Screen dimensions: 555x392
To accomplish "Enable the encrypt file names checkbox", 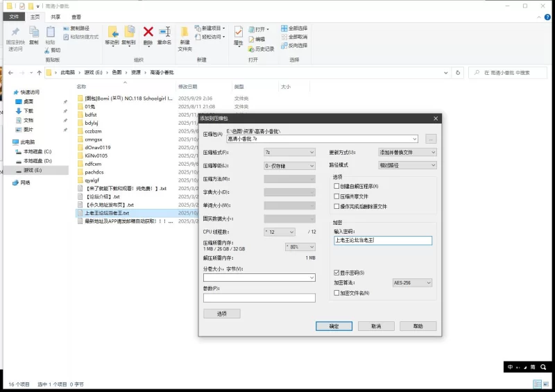I will click(336, 293).
